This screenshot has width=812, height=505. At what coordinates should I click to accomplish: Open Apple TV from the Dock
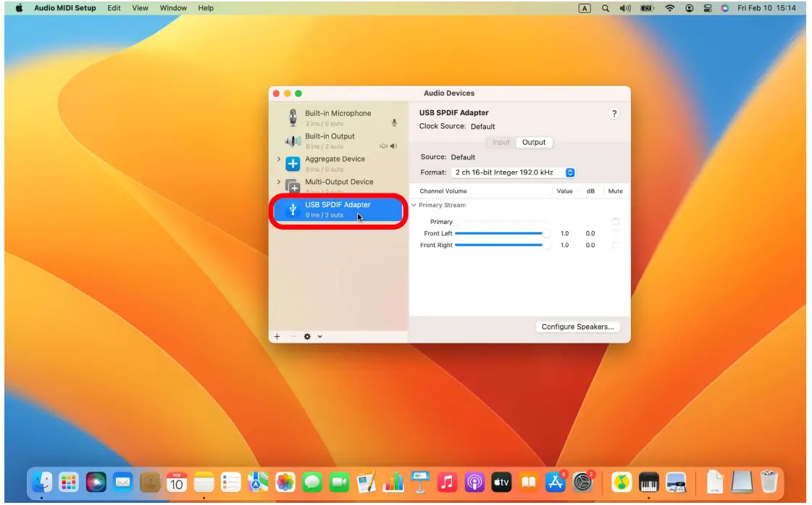click(x=501, y=483)
